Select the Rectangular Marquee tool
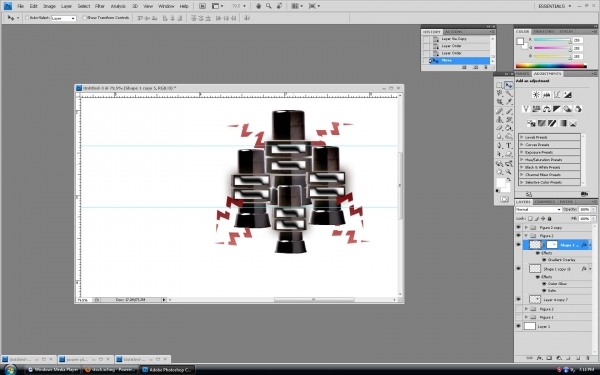 tap(499, 85)
